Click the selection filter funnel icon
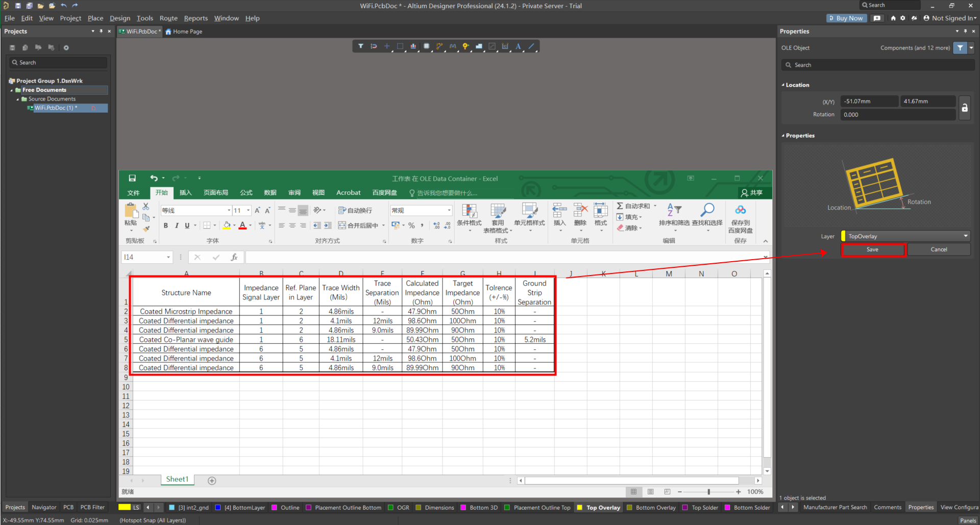 [x=360, y=46]
